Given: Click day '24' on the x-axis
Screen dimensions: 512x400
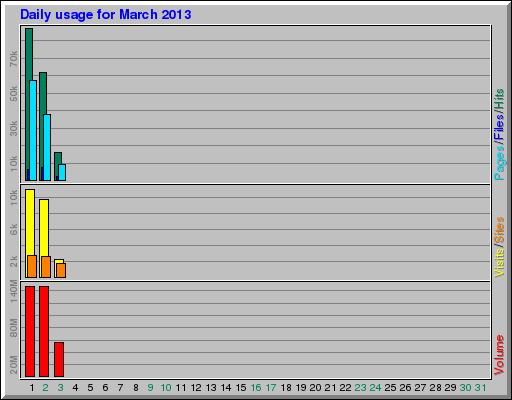Looking at the screenshot, I should 375,388.
